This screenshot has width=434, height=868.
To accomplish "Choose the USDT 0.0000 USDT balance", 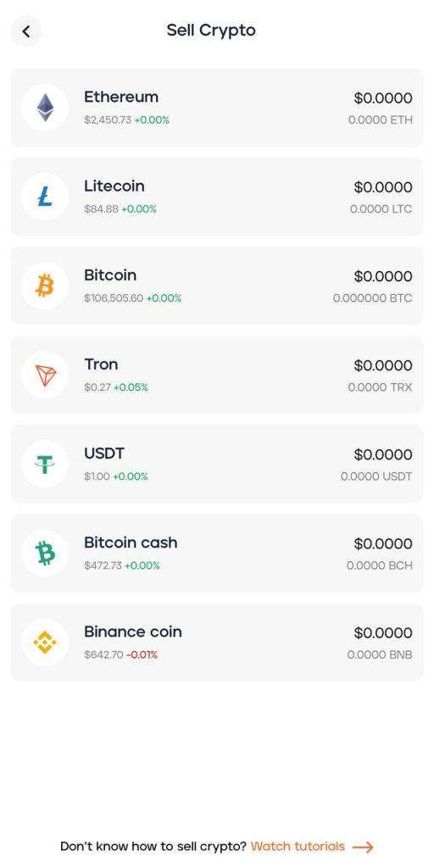I will click(x=376, y=476).
